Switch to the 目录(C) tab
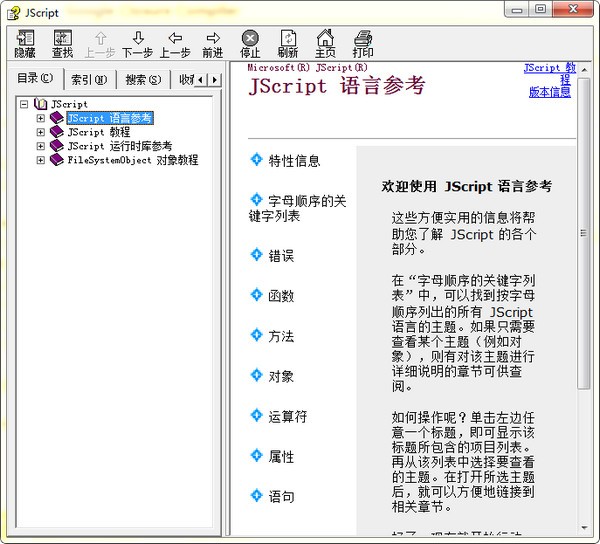600x544 pixels. point(35,78)
